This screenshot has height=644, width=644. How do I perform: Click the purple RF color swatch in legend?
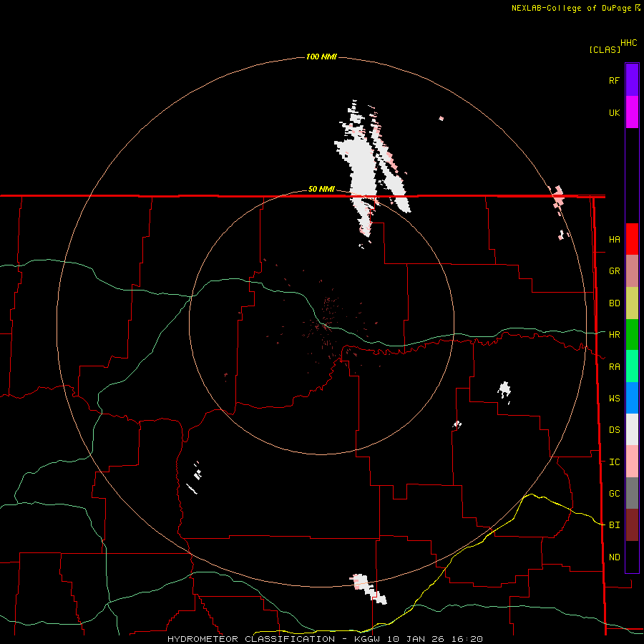pyautogui.click(x=632, y=80)
